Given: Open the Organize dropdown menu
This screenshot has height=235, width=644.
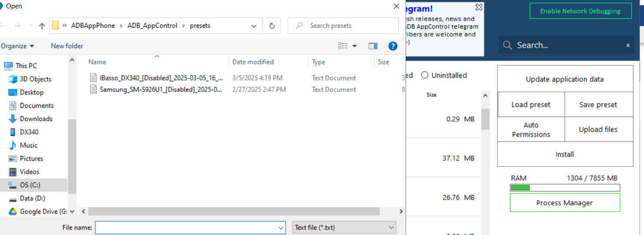Looking at the screenshot, I should [x=18, y=46].
